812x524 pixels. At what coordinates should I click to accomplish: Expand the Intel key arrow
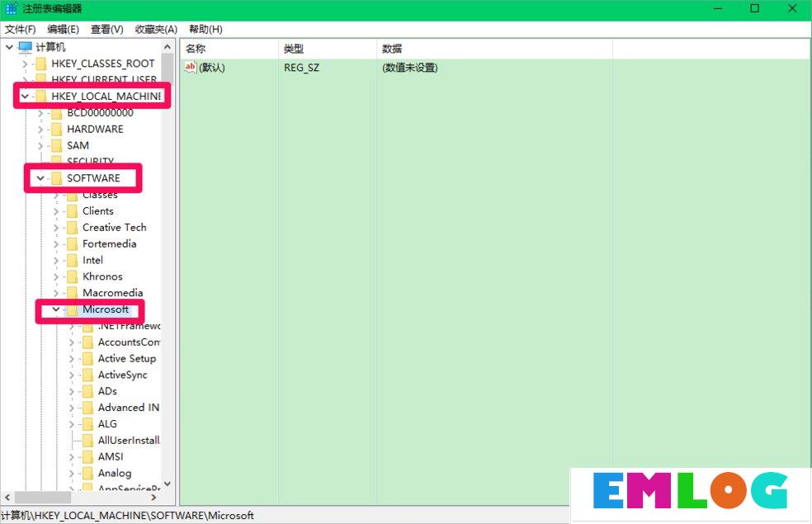(x=56, y=261)
